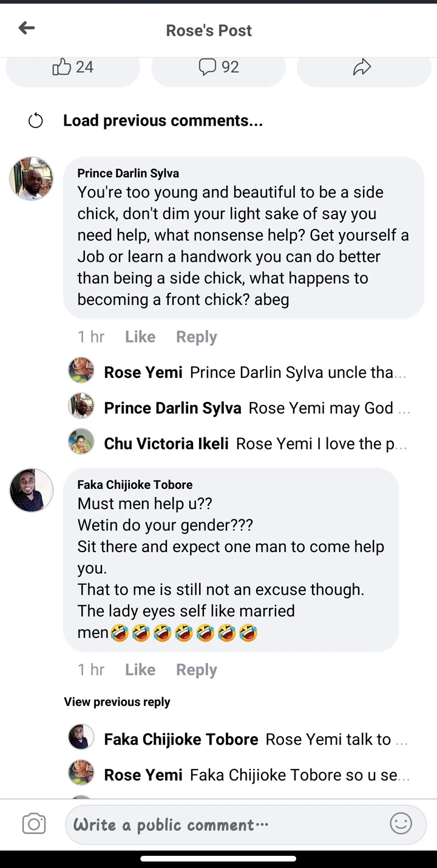Like Prince Darlin Sylva's comment

tap(140, 337)
